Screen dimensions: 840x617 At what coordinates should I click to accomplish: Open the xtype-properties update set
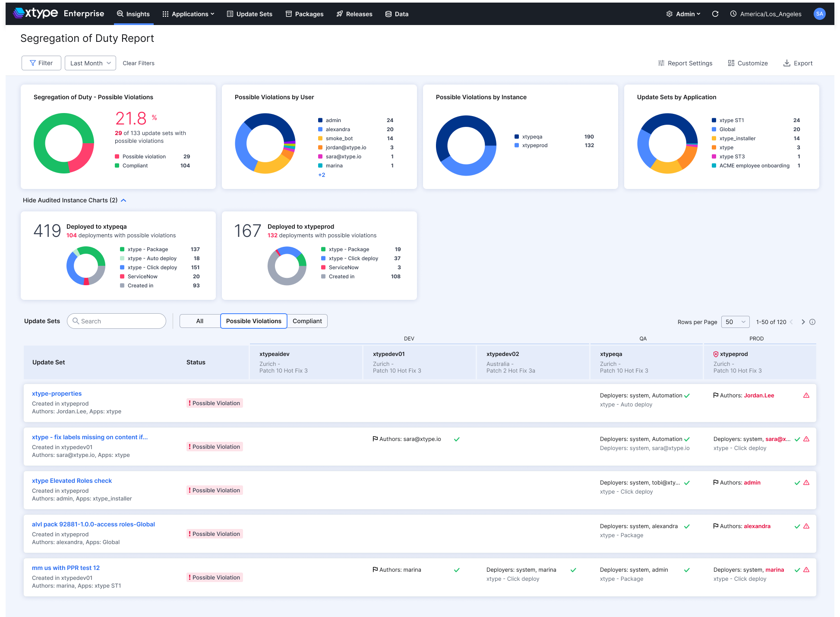[x=57, y=393]
